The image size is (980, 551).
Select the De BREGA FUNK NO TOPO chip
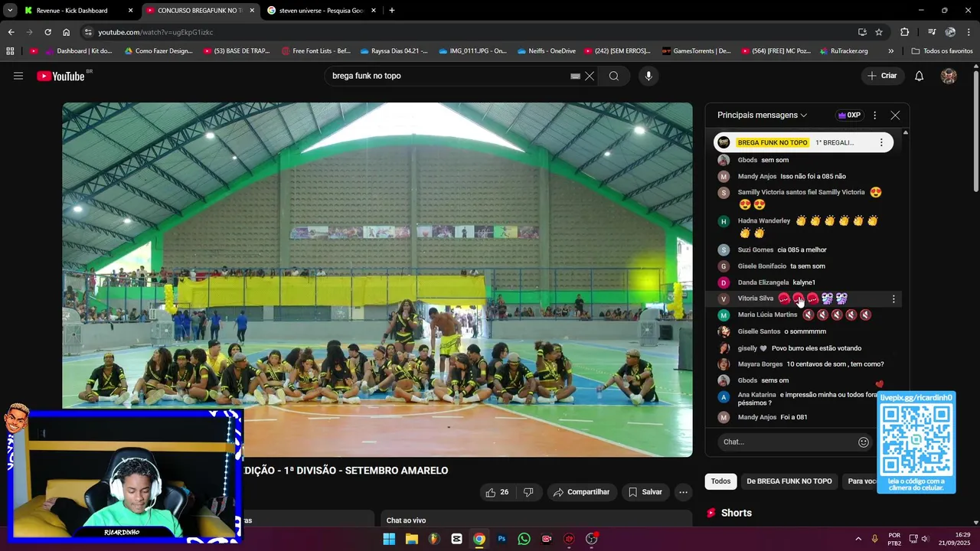pos(789,481)
